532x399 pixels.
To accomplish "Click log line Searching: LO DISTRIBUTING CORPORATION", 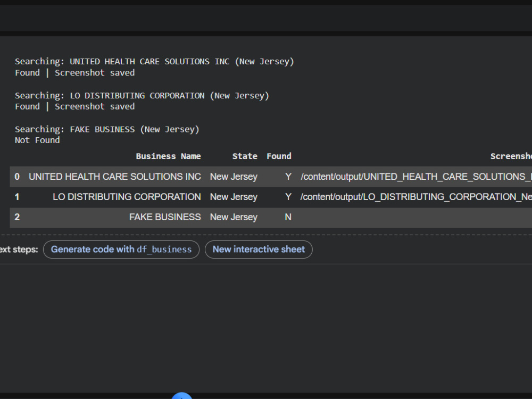I will [x=142, y=95].
